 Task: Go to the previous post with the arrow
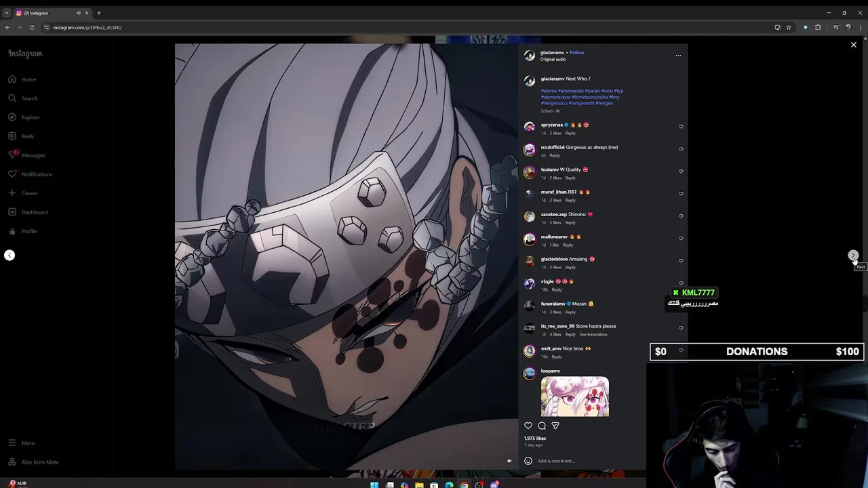click(x=9, y=256)
